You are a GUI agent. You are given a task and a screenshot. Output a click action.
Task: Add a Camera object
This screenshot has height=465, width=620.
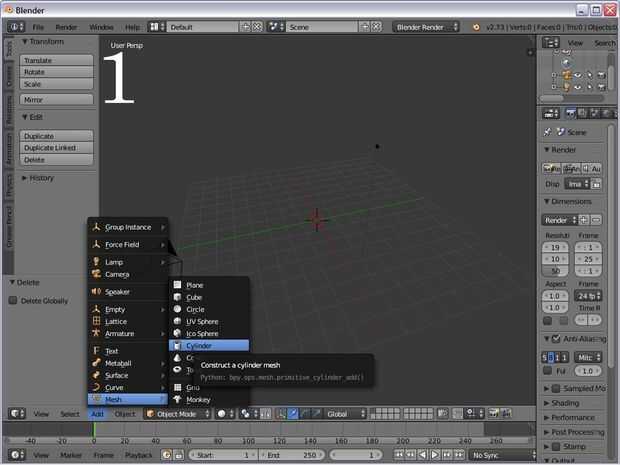point(128,274)
